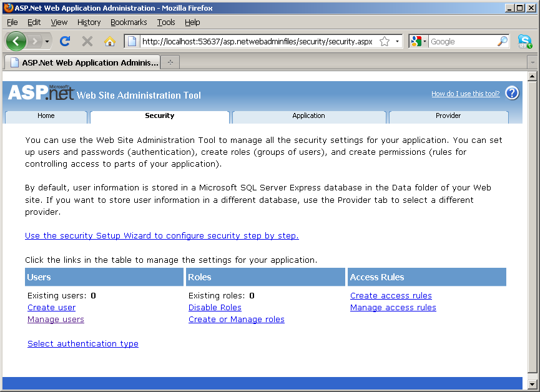Click in the Google search field

462,41
